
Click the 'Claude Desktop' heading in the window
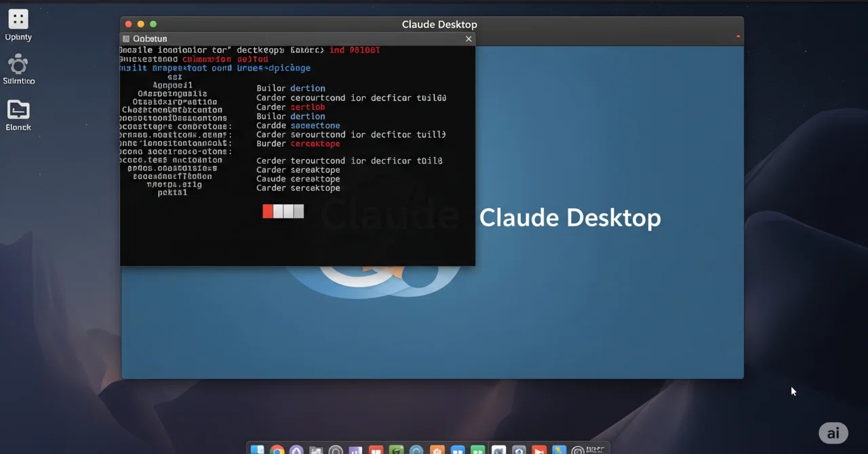coord(570,218)
